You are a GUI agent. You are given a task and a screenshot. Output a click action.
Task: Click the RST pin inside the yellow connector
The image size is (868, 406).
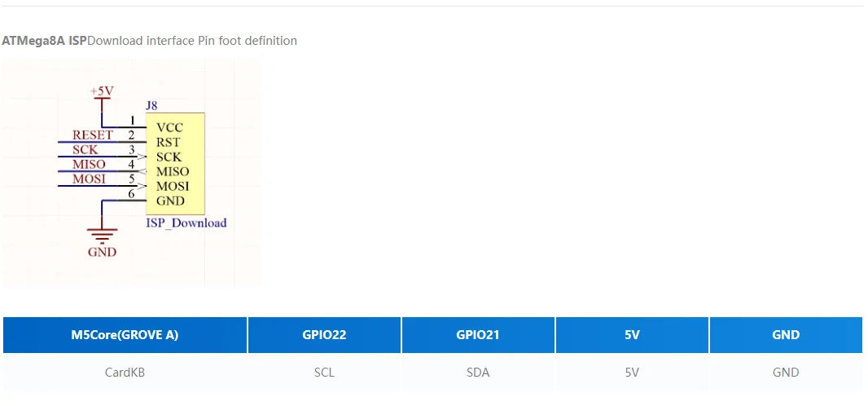click(x=168, y=143)
